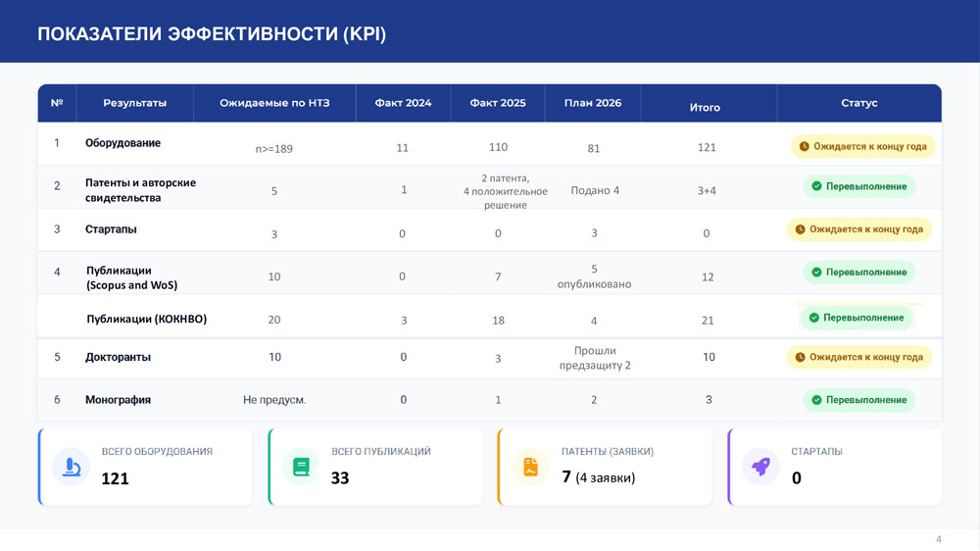Click the Докторанты row label
The width and height of the screenshot is (980, 551).
point(118,357)
